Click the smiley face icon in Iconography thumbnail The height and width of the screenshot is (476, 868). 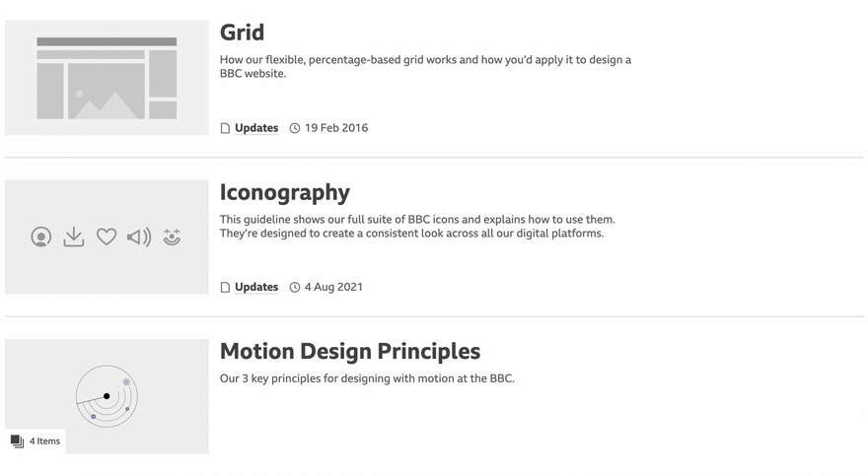pos(172,237)
